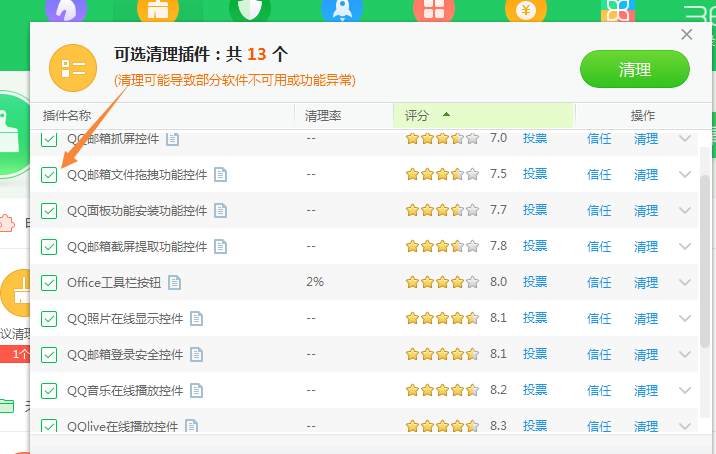
Task: Uncheck Office工具栏按钮 checkbox
Action: [49, 283]
